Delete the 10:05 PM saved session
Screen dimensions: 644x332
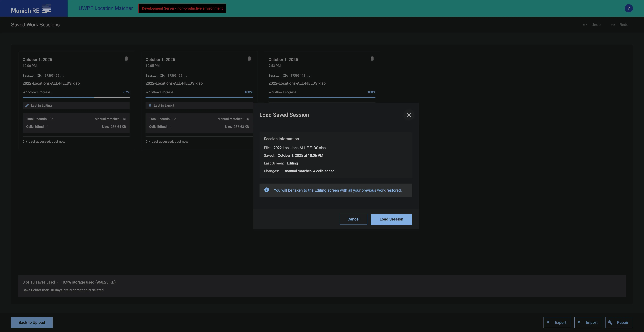[x=249, y=59]
